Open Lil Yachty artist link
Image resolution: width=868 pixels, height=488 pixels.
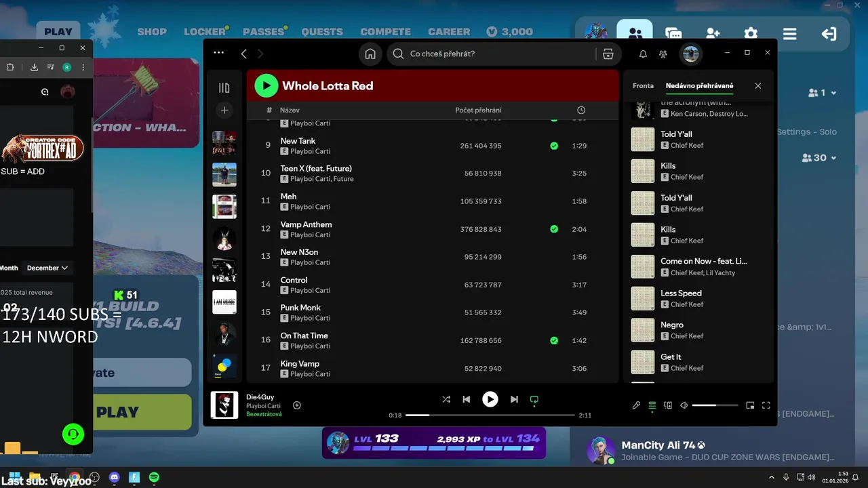pyautogui.click(x=721, y=272)
